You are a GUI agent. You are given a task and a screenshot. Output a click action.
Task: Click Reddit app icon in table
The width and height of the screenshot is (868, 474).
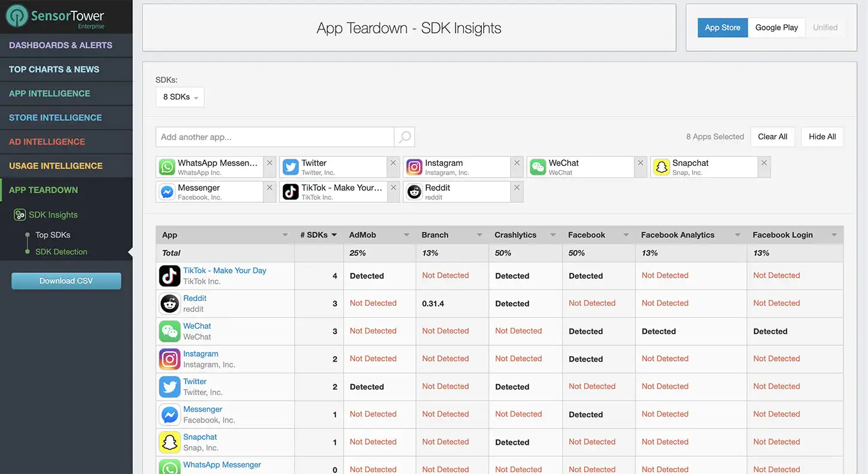[x=170, y=303]
